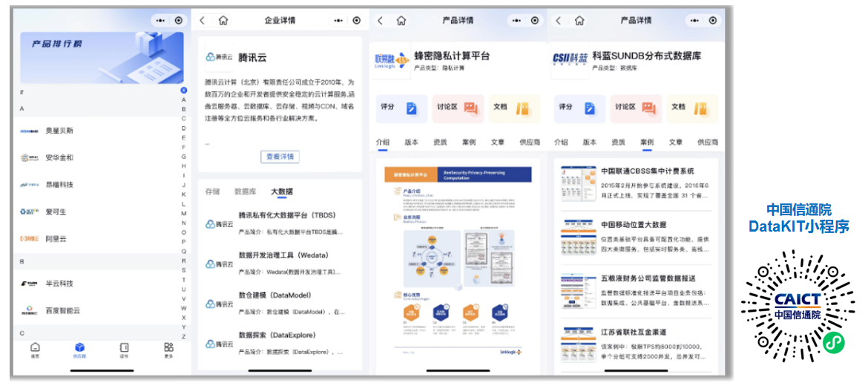This screenshot has width=868, height=386.
Task: Go back from 蜂密隐私计算平台 product page
Action: tap(380, 21)
